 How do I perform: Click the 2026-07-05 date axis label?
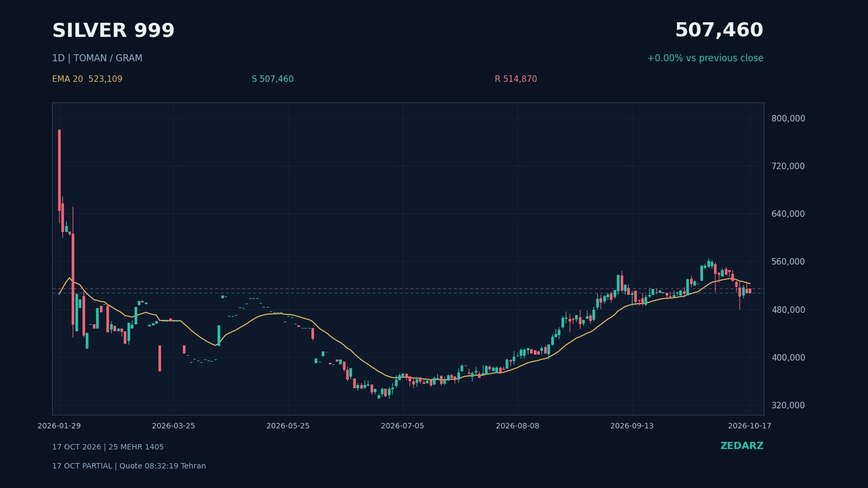(x=403, y=426)
